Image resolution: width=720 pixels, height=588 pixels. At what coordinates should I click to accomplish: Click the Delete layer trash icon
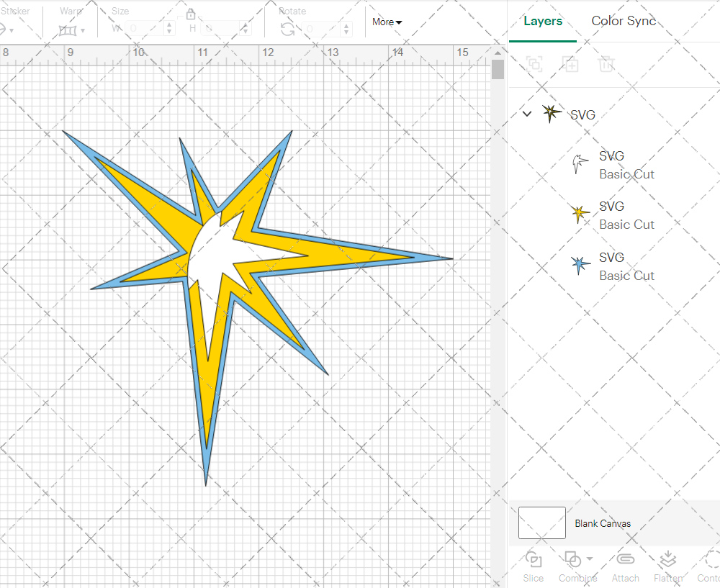point(606,64)
